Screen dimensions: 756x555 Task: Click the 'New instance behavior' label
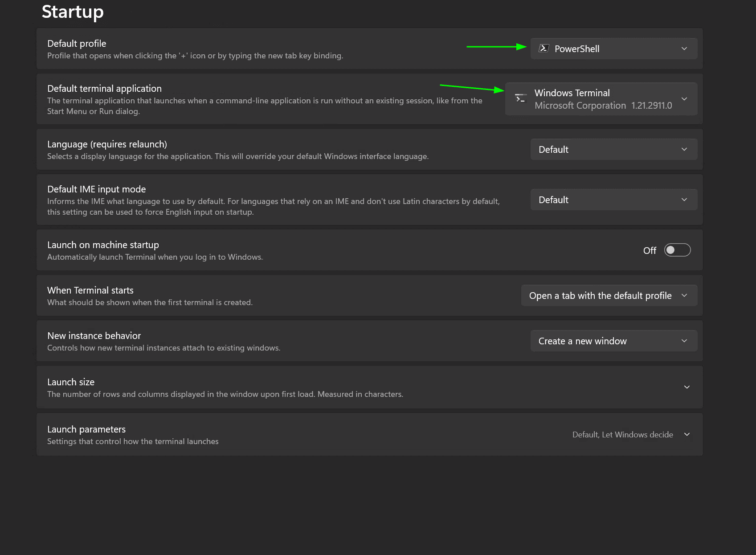coord(94,336)
